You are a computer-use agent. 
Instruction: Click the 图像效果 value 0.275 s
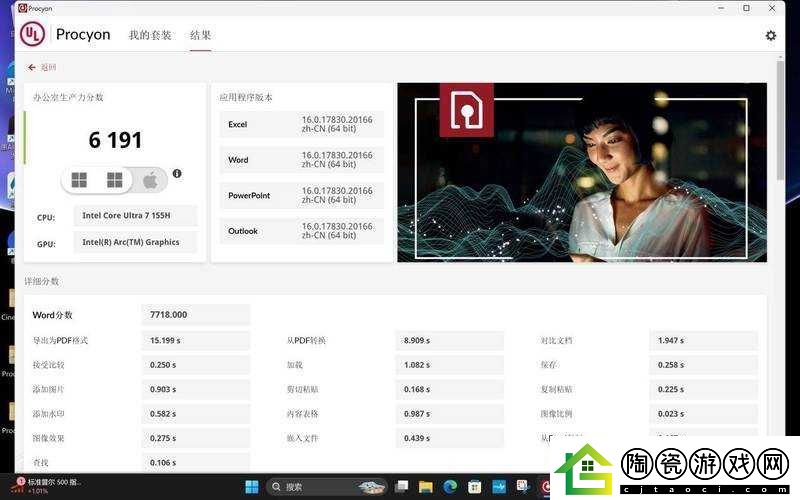[x=196, y=438]
